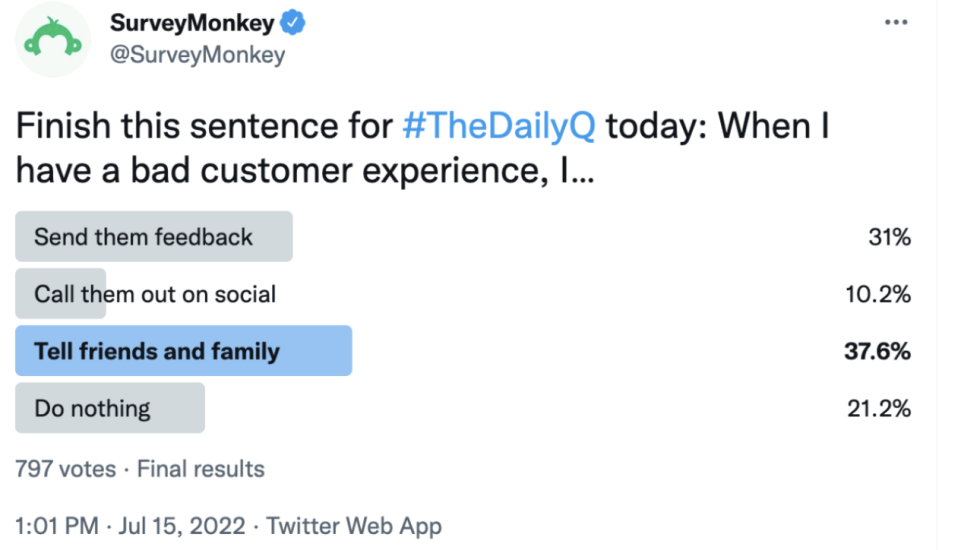980x550 pixels.
Task: Click the 'Twitter Web App' source link
Action: pyautogui.click(x=354, y=526)
